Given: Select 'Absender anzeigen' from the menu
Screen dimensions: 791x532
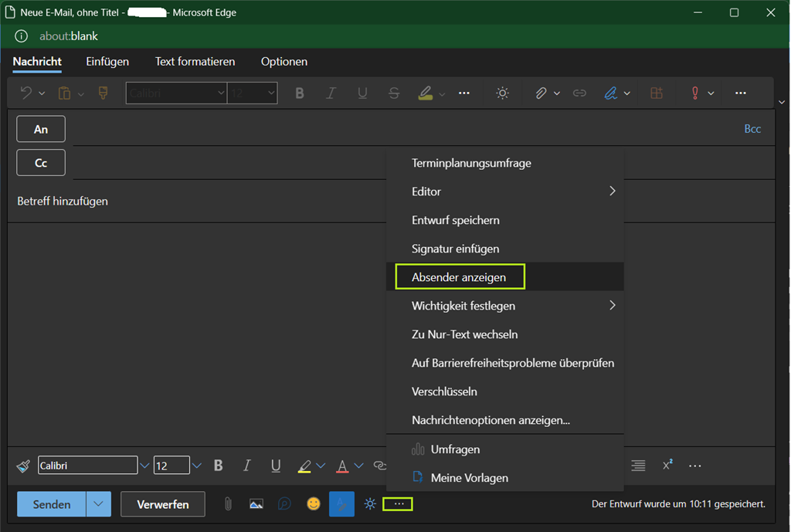Looking at the screenshot, I should pyautogui.click(x=459, y=277).
